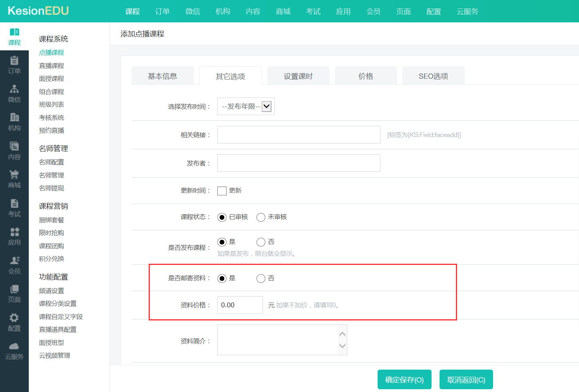Click the 微信 sidebar icon
The height and width of the screenshot is (392, 579).
tap(14, 90)
